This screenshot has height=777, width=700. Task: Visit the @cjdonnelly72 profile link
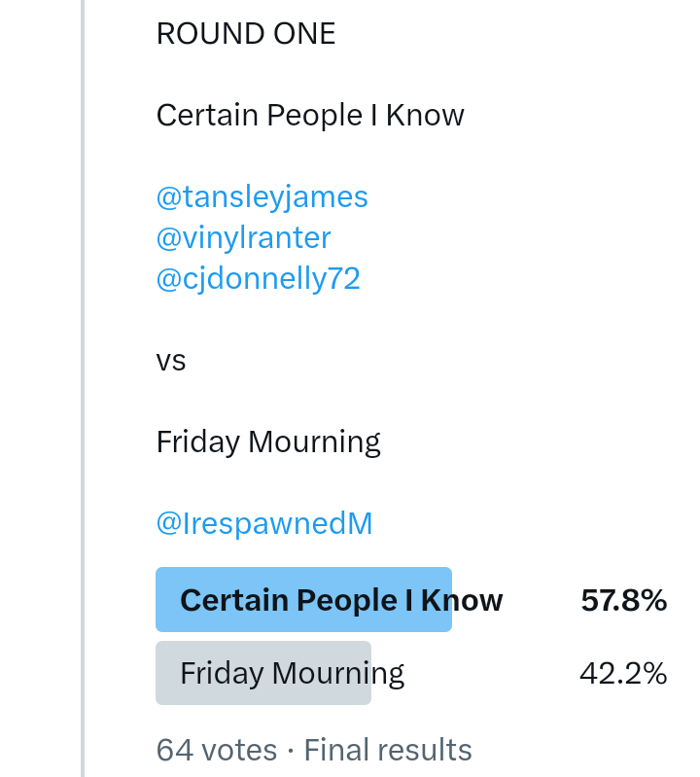[x=258, y=279]
